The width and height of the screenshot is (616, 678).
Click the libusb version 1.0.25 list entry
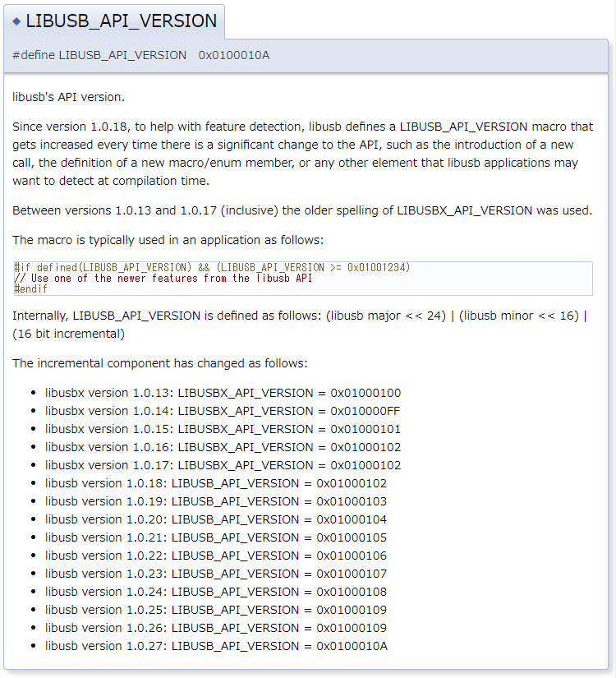coord(216,610)
